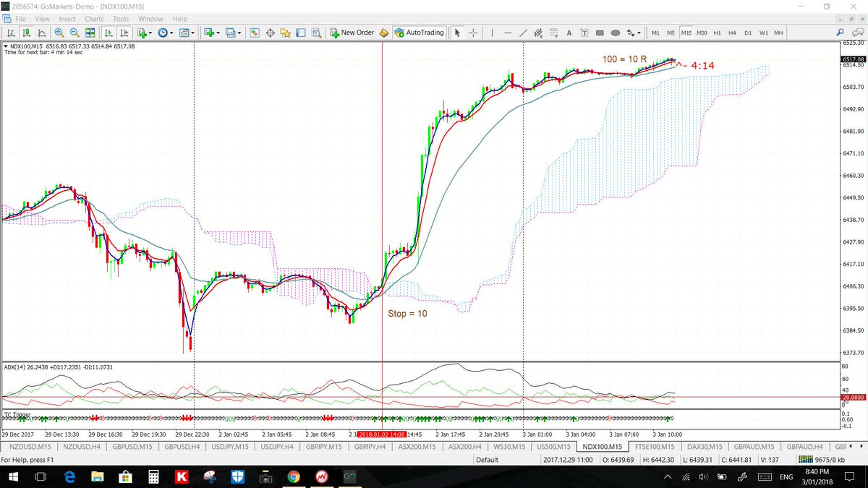868x488 pixels.
Task: Switch to the FTSE100,M15 chart tab
Action: tap(654, 447)
